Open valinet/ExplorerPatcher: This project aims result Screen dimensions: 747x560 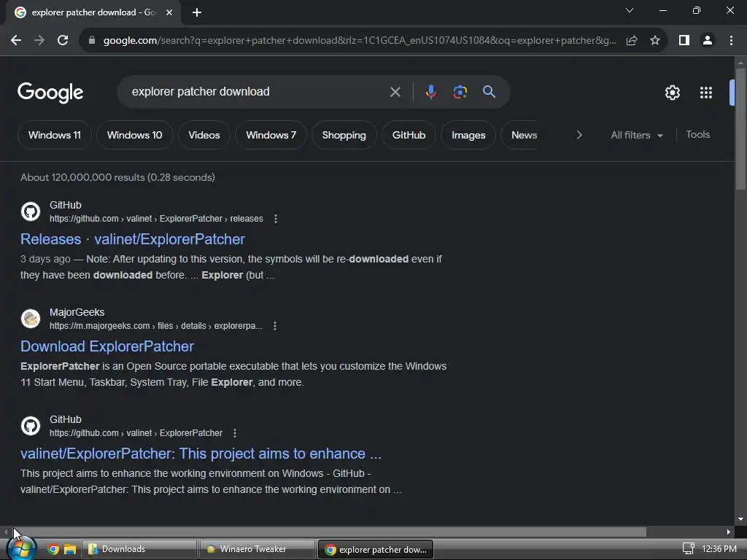[201, 454]
